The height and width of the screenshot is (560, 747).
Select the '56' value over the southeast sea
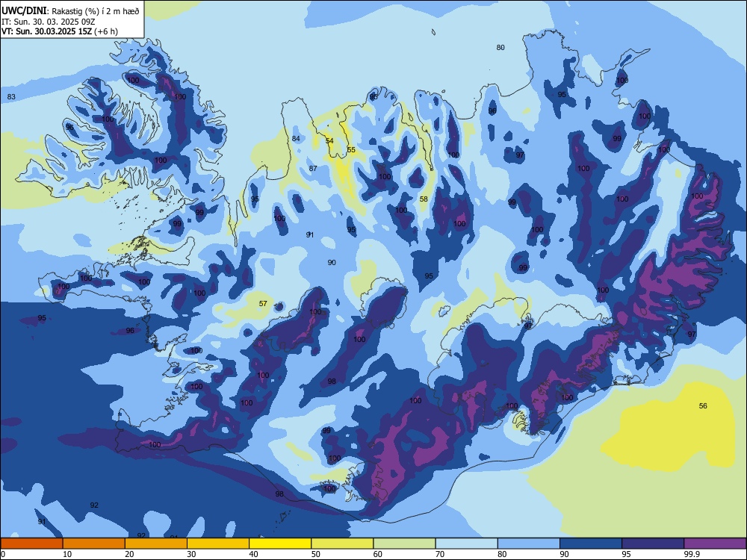(x=703, y=405)
